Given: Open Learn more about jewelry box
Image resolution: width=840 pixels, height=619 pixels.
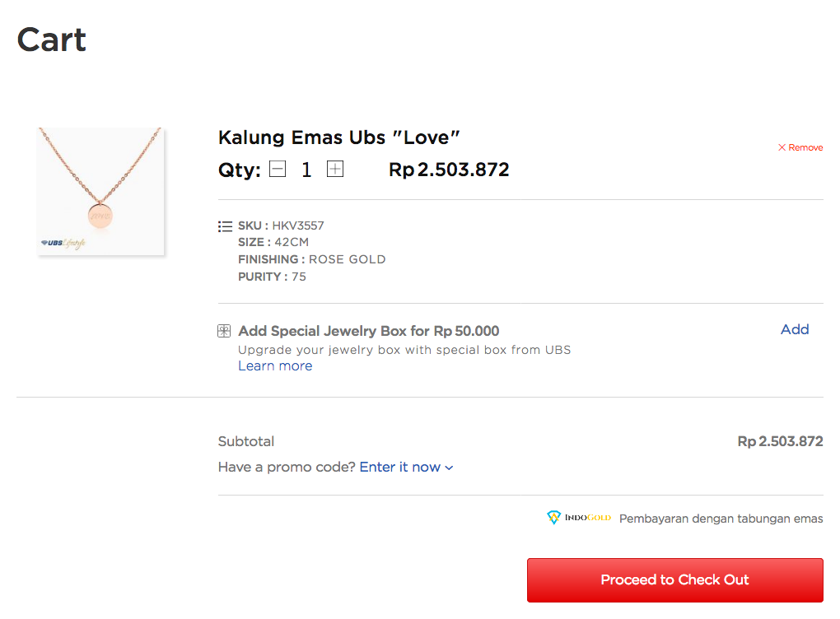Looking at the screenshot, I should pyautogui.click(x=275, y=365).
